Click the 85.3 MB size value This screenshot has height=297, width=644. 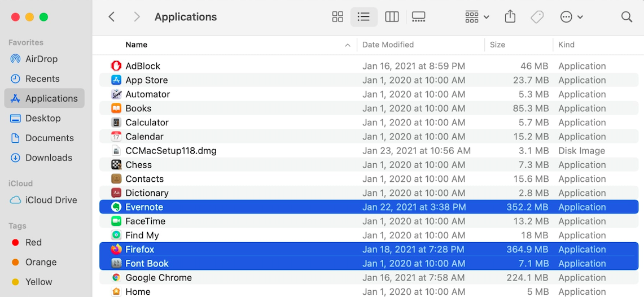point(531,108)
